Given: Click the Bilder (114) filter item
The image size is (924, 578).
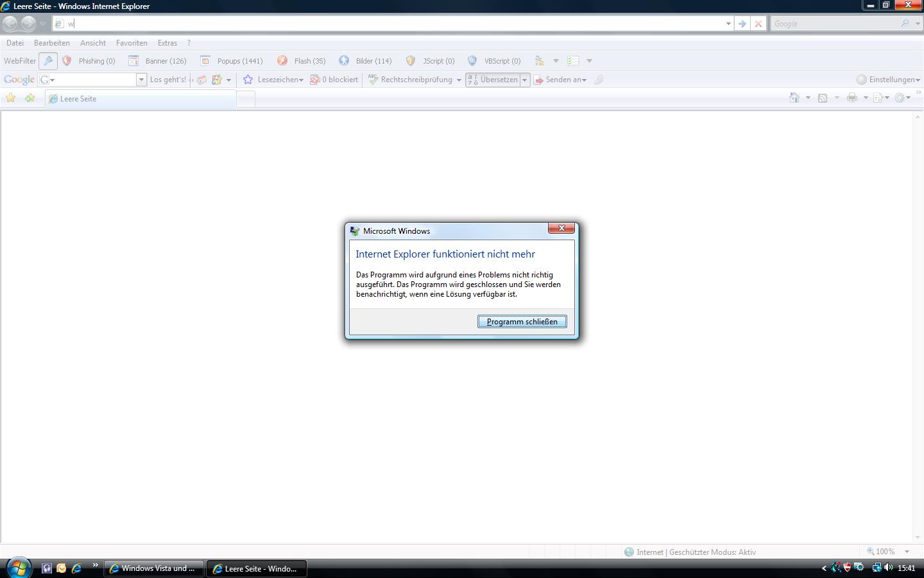Looking at the screenshot, I should (365, 61).
